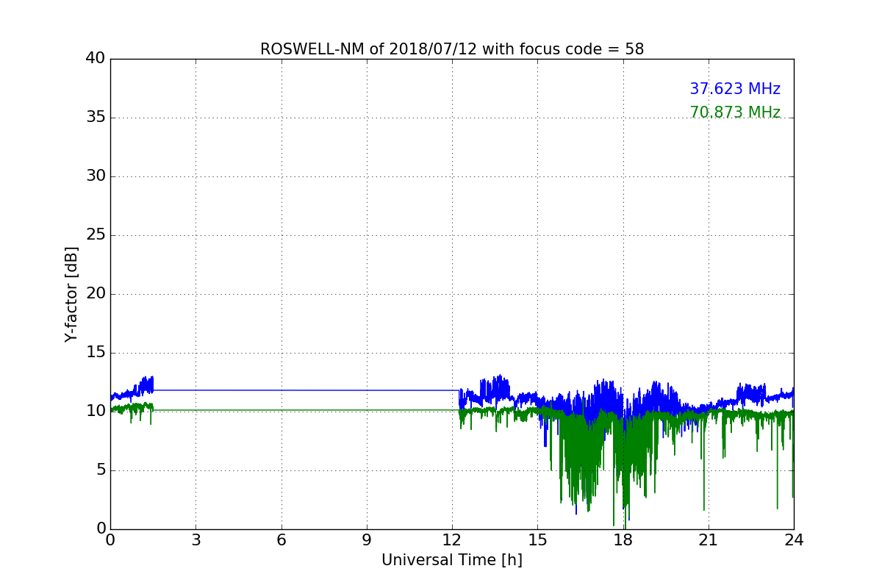Click the x-axis tick label 18
Viewport: 882px width, 588px height.
pos(623,540)
